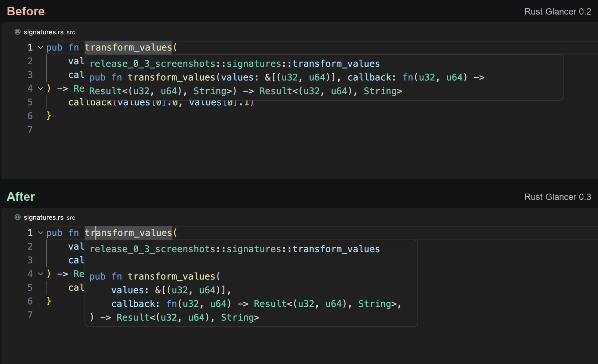Click 'pub fn transform_values(' line in After popup

pos(155,276)
